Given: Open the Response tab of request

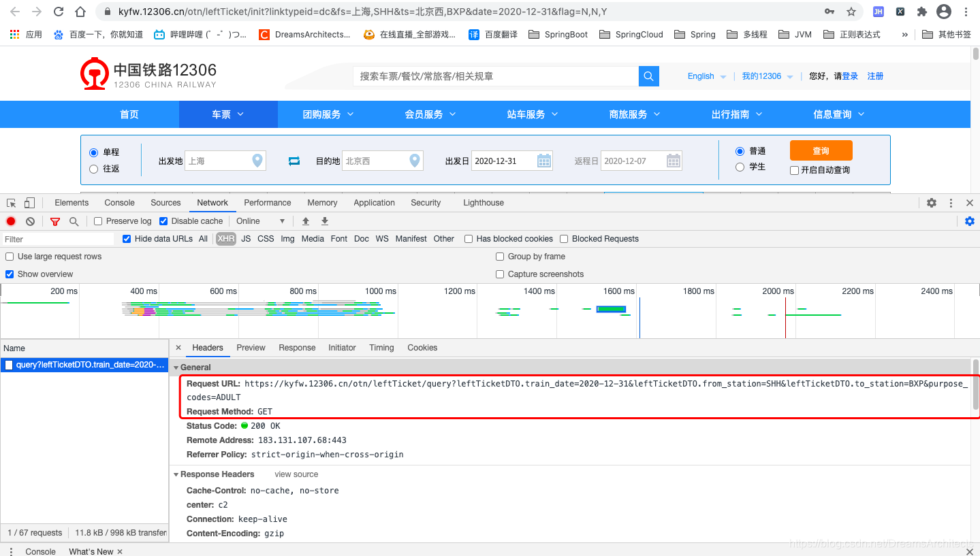Looking at the screenshot, I should point(297,348).
